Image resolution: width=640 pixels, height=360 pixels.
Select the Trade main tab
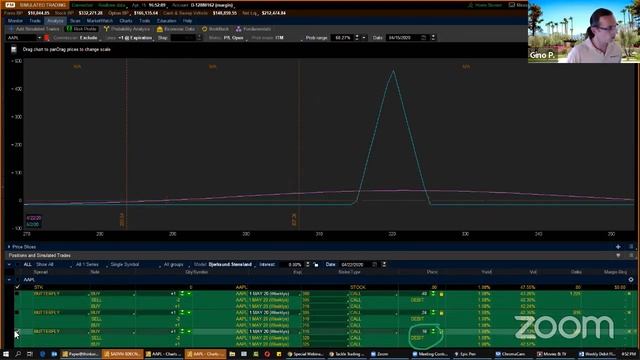click(x=35, y=21)
